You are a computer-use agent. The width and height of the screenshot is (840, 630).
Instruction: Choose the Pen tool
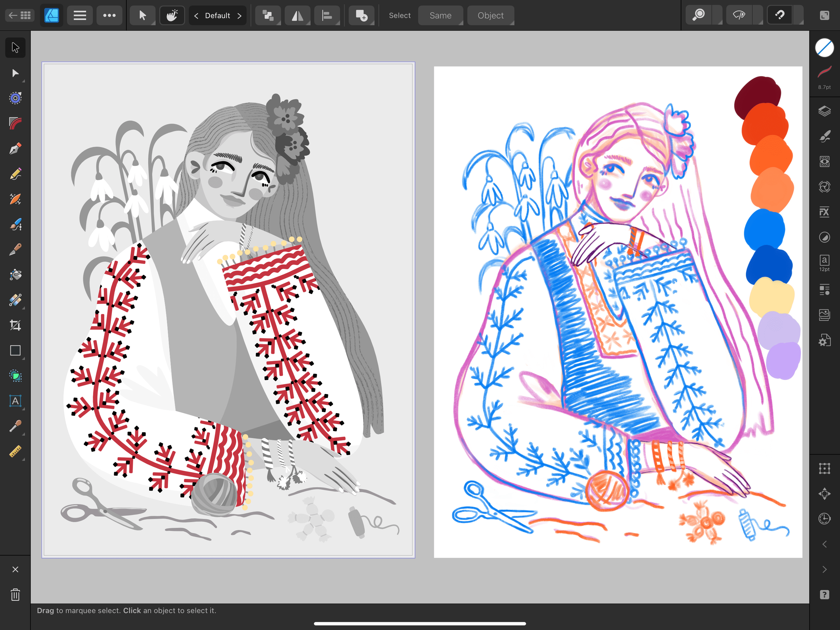coord(15,149)
